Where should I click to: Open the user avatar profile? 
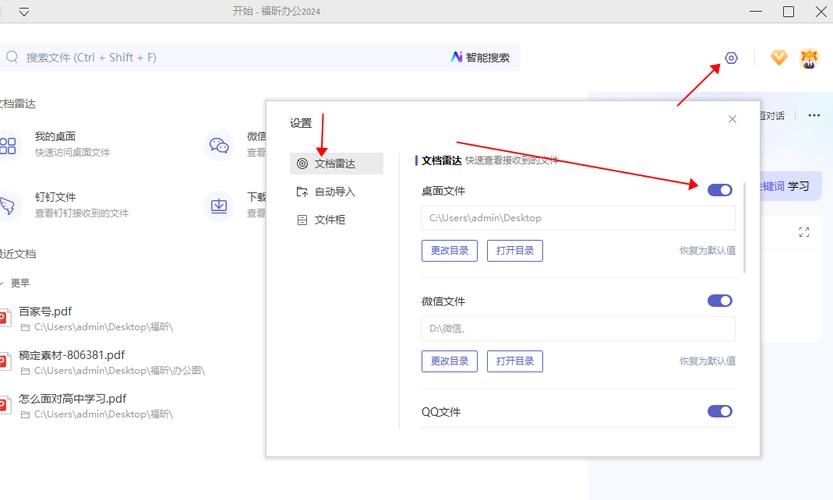(809, 58)
